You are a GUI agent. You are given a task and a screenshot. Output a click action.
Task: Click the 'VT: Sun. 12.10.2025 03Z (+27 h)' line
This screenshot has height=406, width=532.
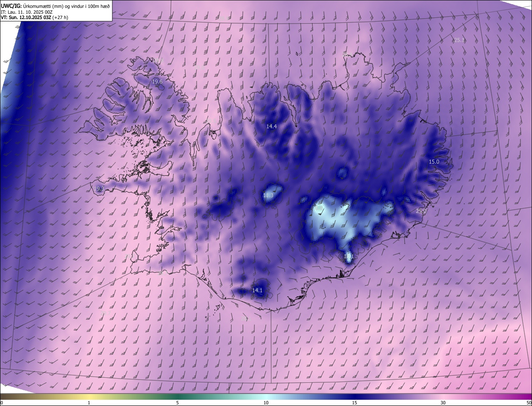coord(34,18)
